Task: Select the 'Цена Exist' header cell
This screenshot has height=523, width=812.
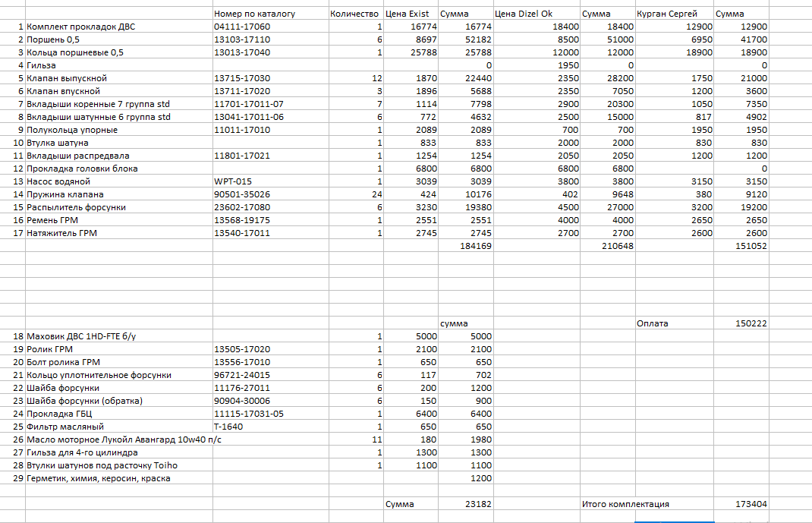Action: (411, 14)
